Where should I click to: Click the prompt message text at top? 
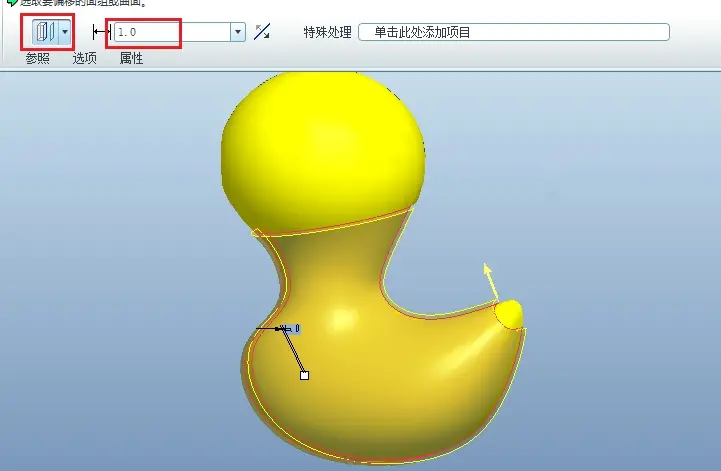[84, 3]
